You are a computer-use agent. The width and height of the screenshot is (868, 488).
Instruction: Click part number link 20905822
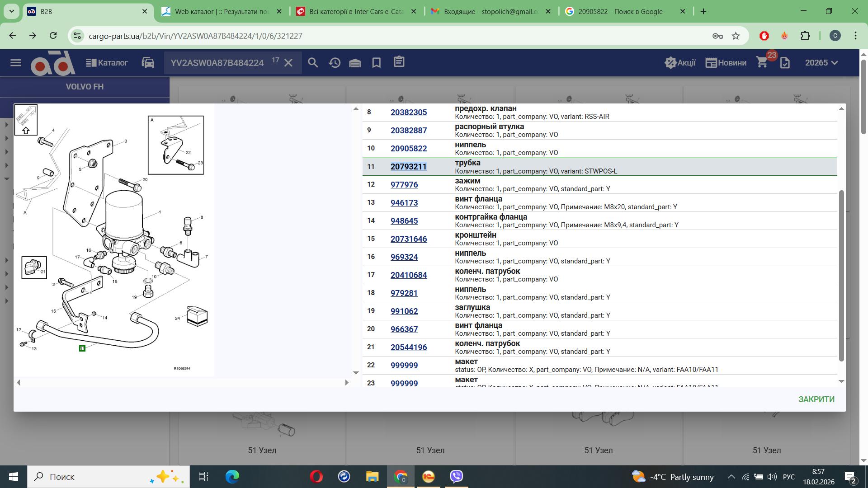pyautogui.click(x=408, y=149)
